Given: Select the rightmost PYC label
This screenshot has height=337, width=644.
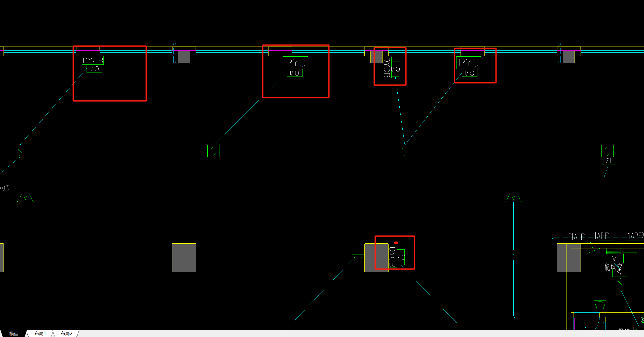Looking at the screenshot, I should [469, 63].
